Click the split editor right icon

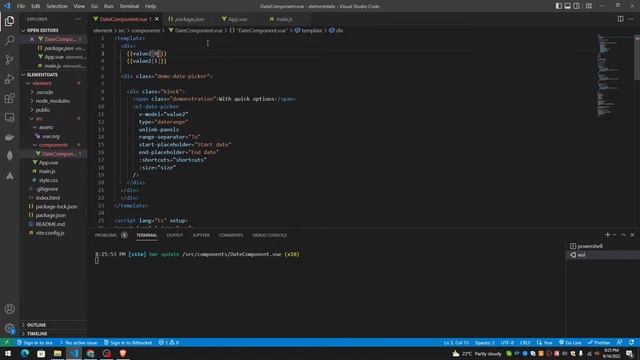(620, 19)
